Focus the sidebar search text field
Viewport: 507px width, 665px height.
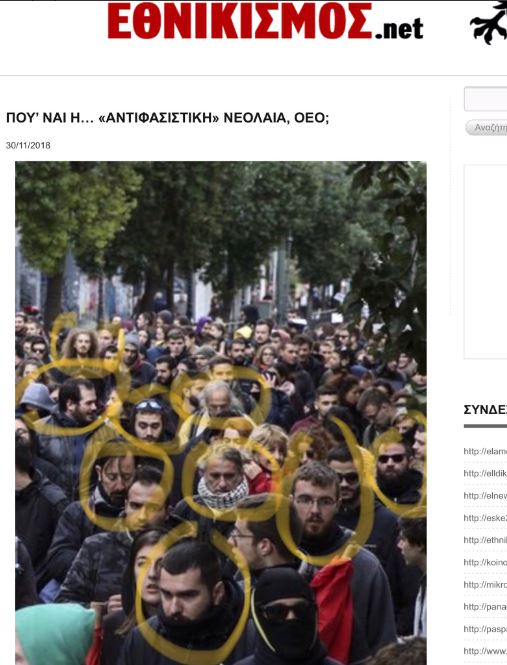pos(485,99)
